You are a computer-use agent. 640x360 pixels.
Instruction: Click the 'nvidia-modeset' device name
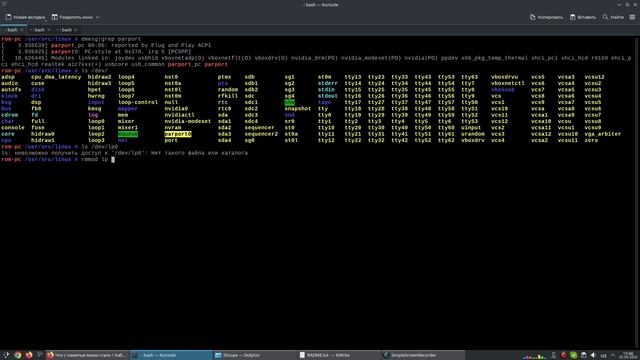coord(188,121)
